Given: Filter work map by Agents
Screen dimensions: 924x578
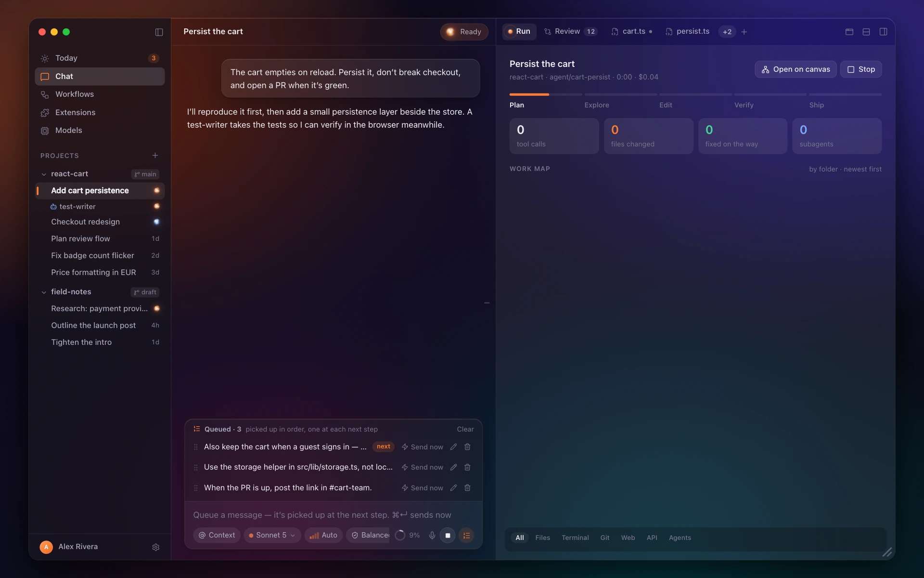Looking at the screenshot, I should click(680, 538).
